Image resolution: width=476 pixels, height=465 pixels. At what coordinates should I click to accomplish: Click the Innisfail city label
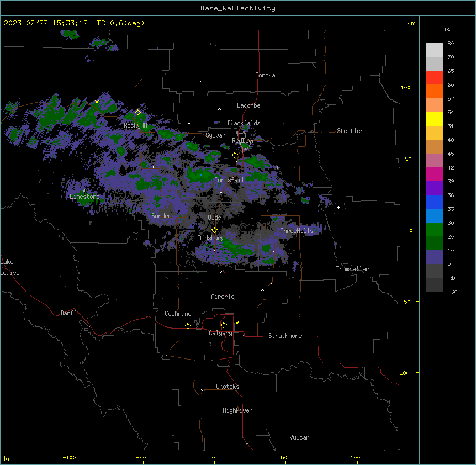(229, 180)
